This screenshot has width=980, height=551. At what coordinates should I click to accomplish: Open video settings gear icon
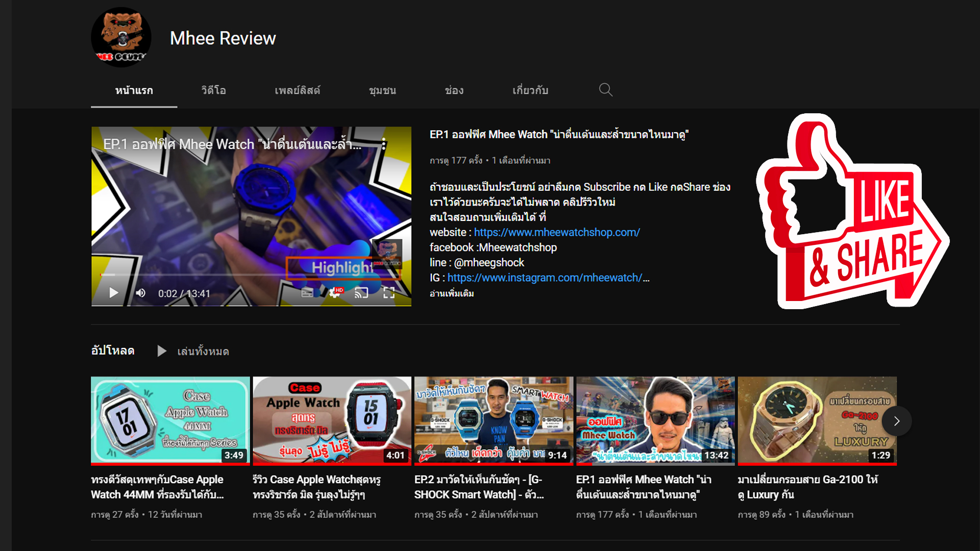point(336,292)
